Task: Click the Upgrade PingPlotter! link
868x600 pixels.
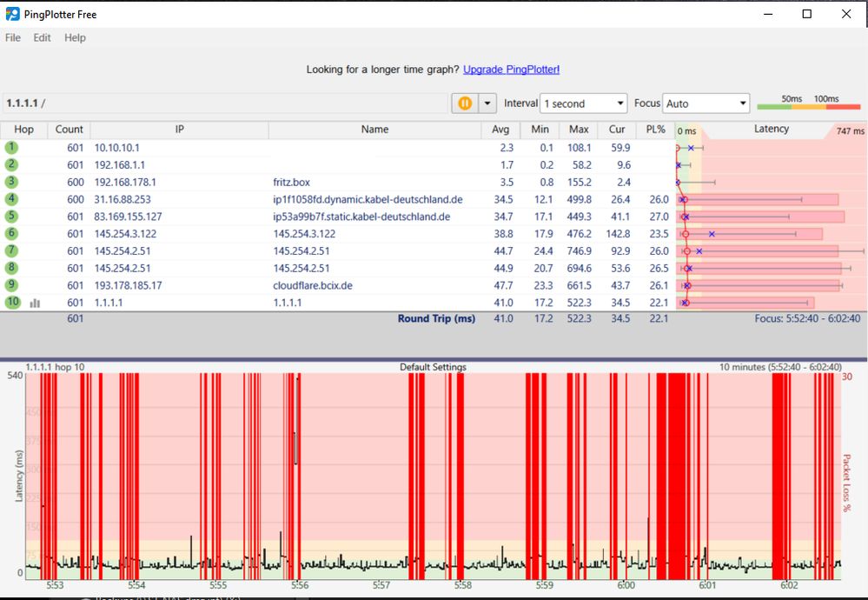Action: [x=511, y=70]
